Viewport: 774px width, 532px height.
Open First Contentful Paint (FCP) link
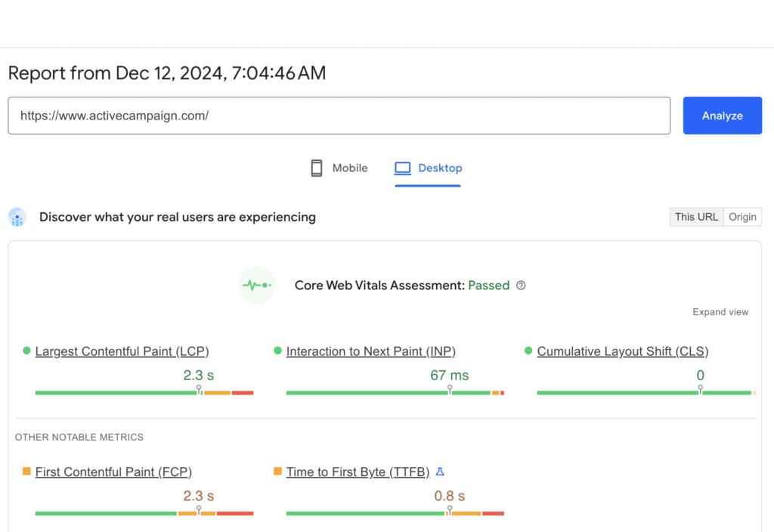click(113, 472)
